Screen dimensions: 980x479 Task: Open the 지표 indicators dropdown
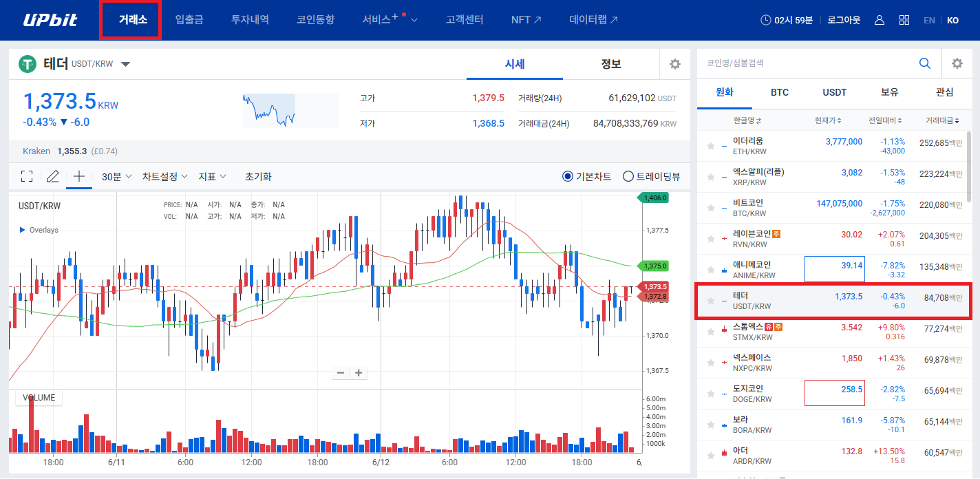(213, 176)
